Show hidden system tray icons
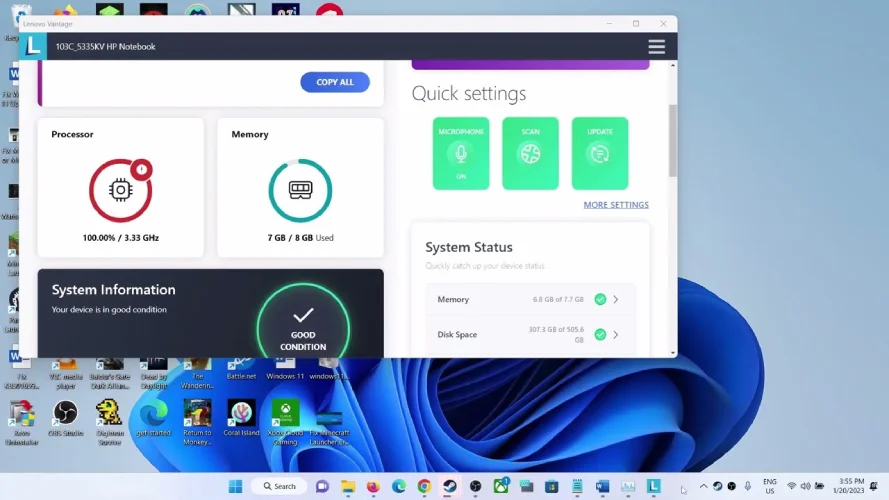Viewport: 889px width, 500px height. point(701,487)
